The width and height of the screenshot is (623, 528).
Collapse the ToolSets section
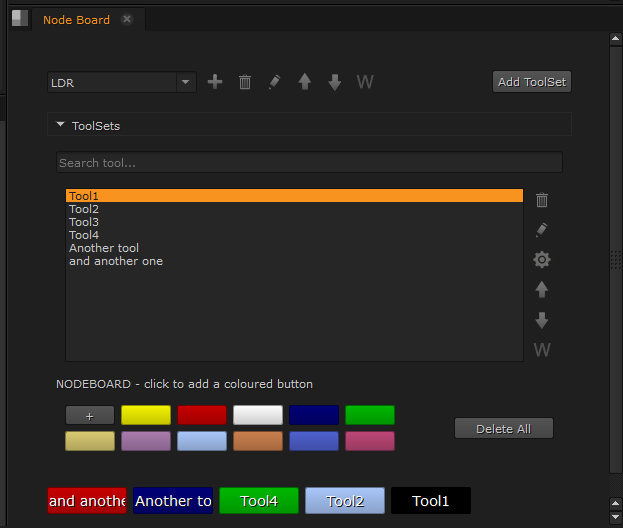[x=61, y=125]
